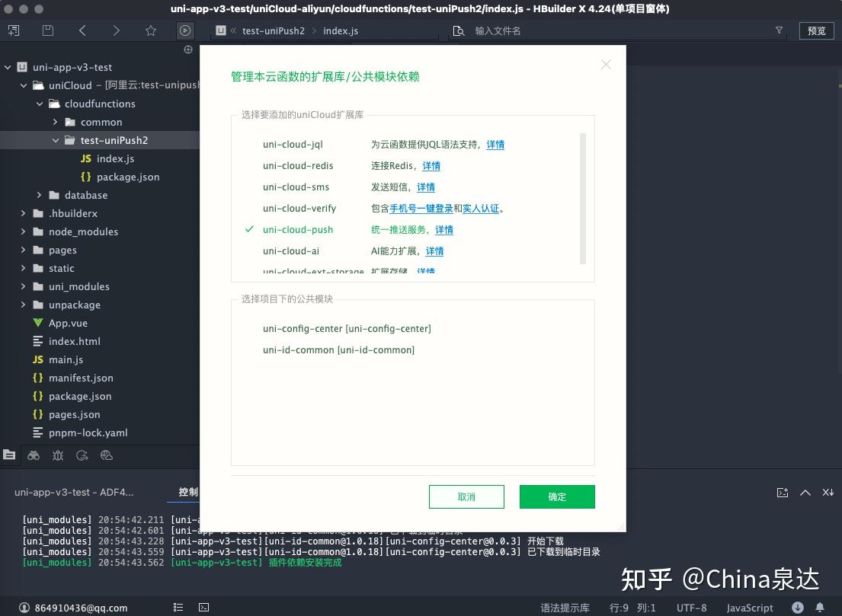Enable the uni-cloud-redis extension library
This screenshot has width=842, height=616.
pyautogui.click(x=298, y=165)
